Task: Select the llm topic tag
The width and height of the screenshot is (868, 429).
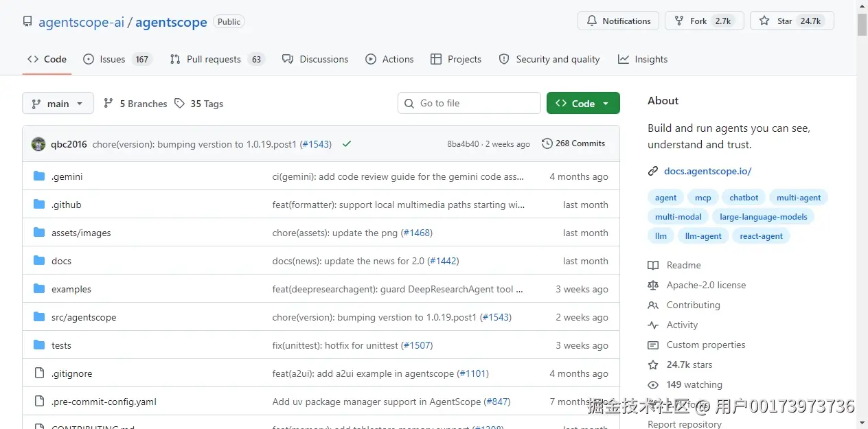Action: pos(661,236)
